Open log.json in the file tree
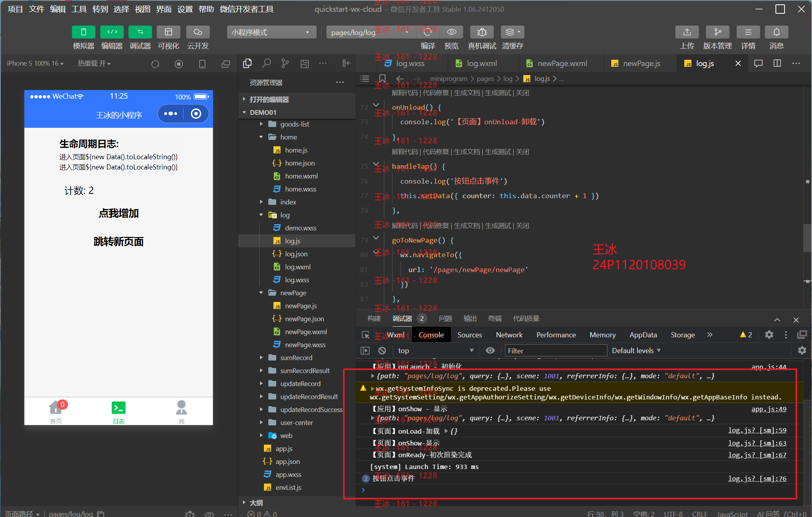812x517 pixels. (x=297, y=254)
